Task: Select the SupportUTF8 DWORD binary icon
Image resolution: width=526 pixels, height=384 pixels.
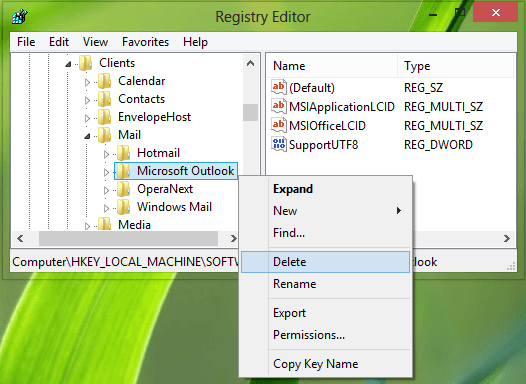Action: 279,145
